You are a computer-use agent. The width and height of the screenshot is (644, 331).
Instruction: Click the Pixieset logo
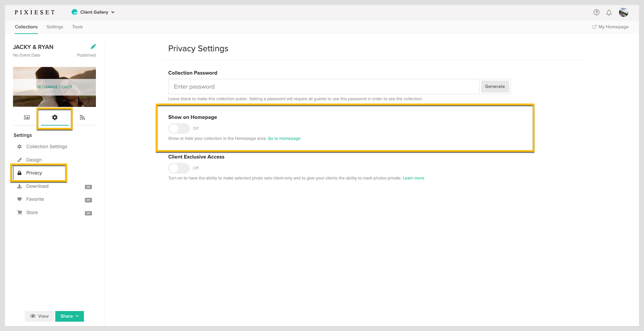coord(35,12)
